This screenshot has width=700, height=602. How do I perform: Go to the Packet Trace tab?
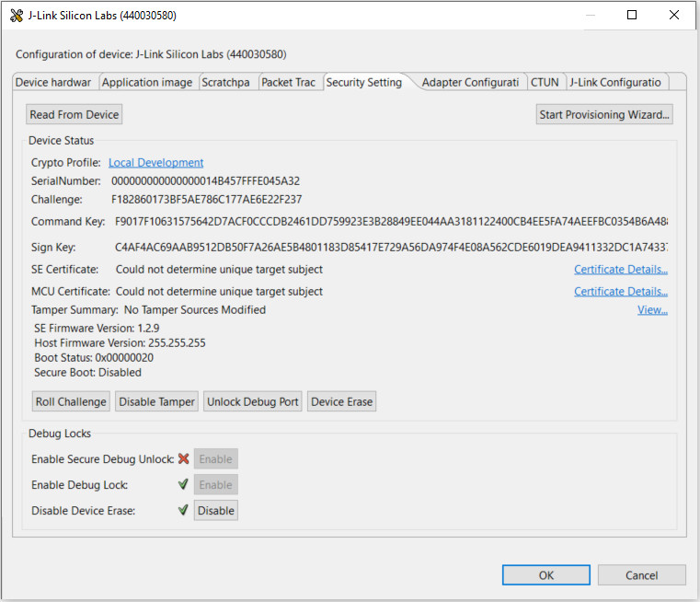pyautogui.click(x=289, y=82)
